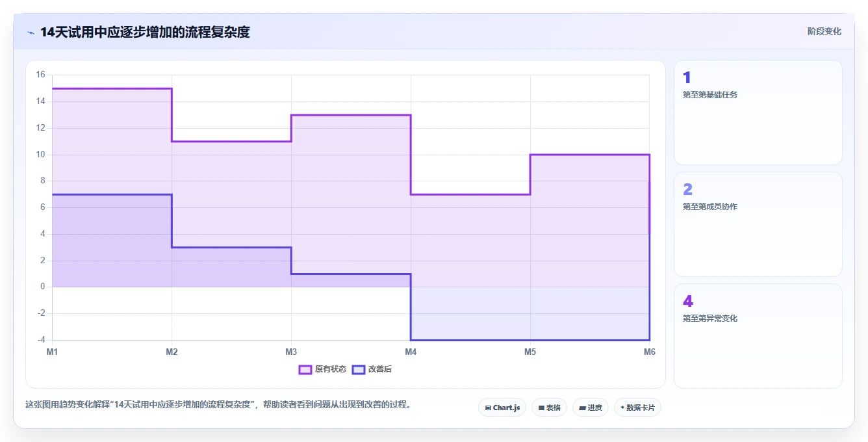
Task: Select the 进度 tag
Action: point(590,408)
